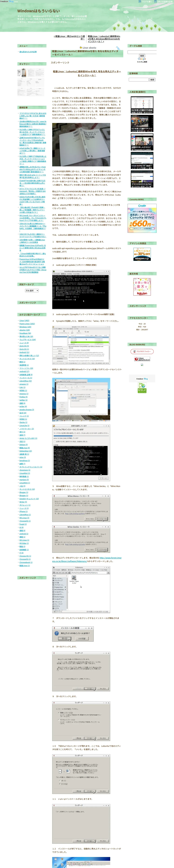Open google chrome (3) category archive
The width and height of the screenshot is (174, 868).
(27, 409)
